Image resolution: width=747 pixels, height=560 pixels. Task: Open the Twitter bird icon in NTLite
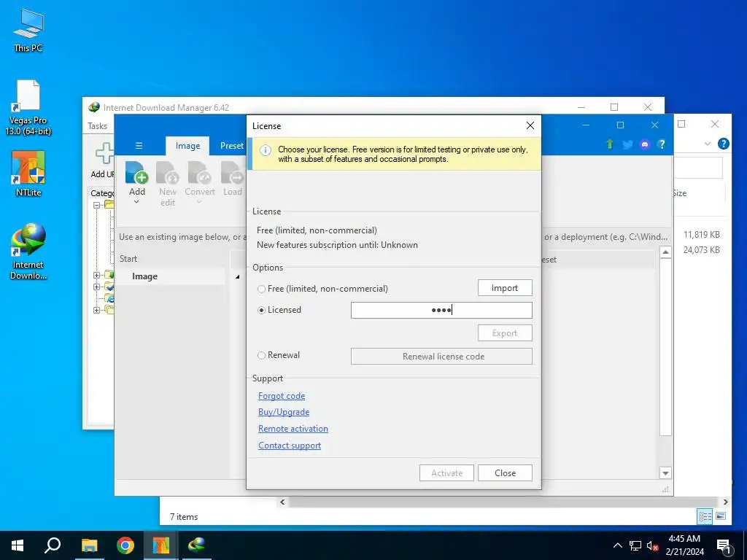pyautogui.click(x=627, y=144)
